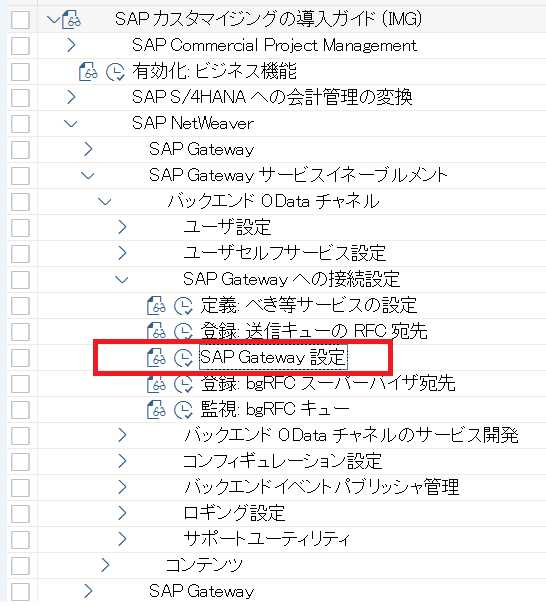Tick checkbox beside 監視: bgRFC キュー

click(x=20, y=410)
